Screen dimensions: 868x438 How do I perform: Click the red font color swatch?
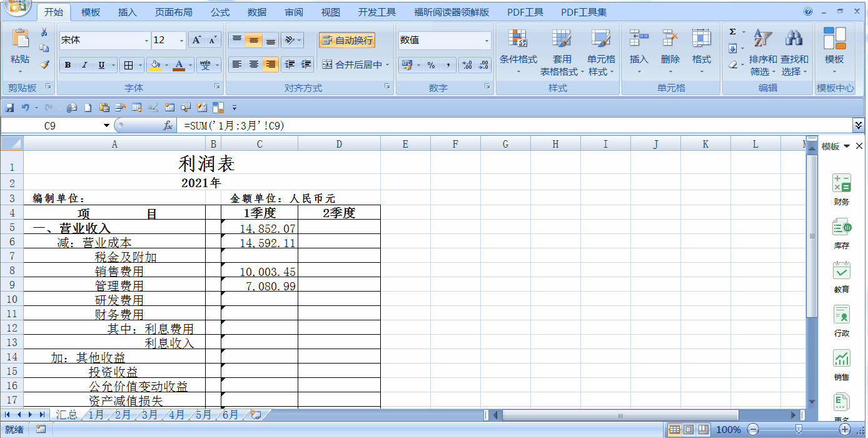point(179,69)
